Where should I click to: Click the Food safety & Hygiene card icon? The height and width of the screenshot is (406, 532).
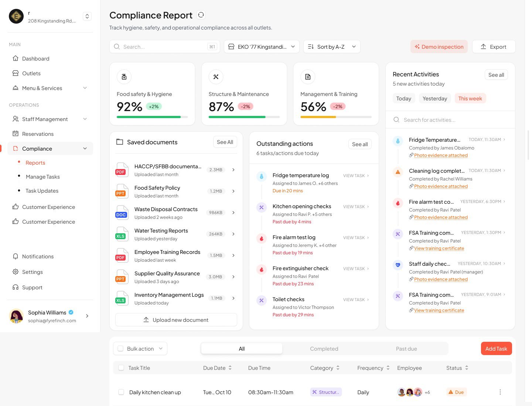(124, 77)
